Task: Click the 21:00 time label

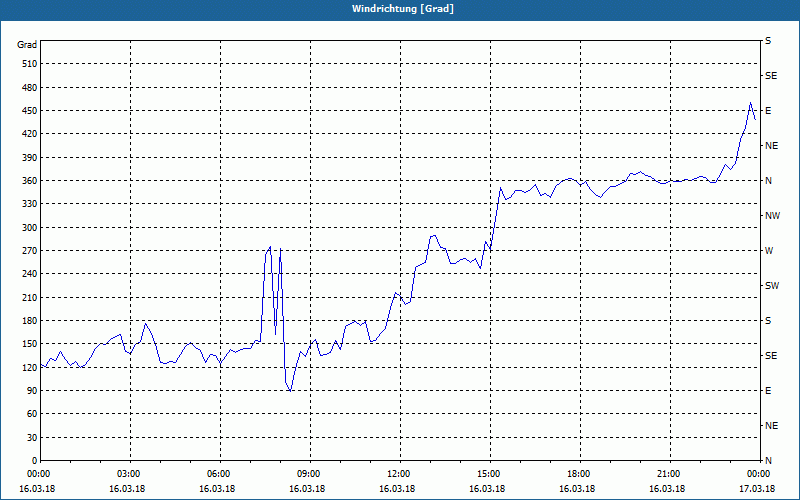Action: [669, 474]
